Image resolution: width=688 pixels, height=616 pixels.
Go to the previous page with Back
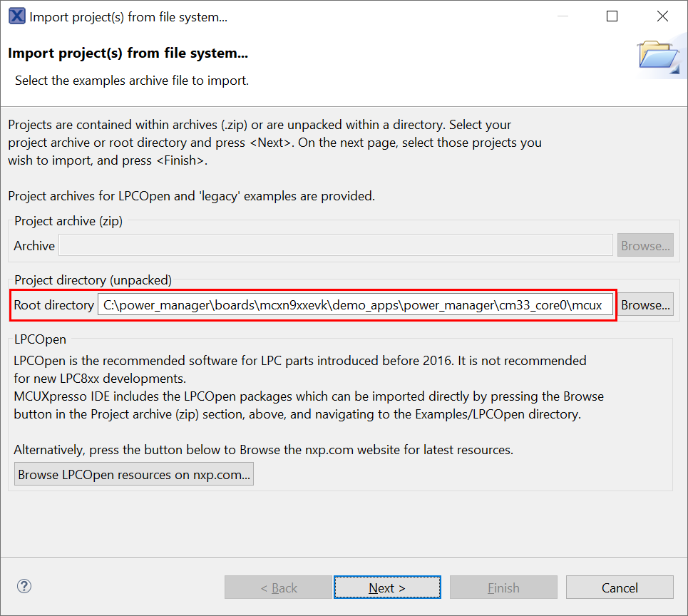(279, 587)
